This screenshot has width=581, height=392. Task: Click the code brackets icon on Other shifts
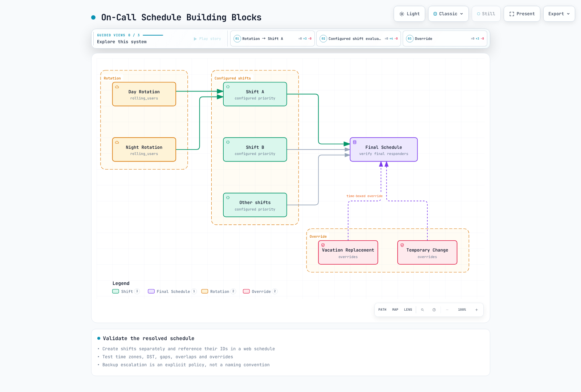[228, 198]
